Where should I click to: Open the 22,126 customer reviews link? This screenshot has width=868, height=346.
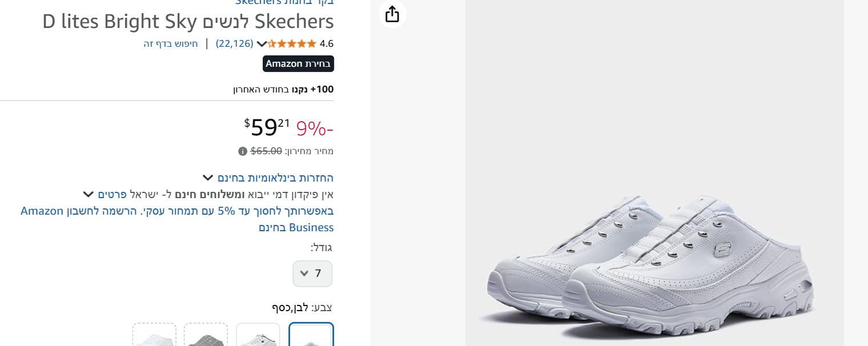coord(234,43)
